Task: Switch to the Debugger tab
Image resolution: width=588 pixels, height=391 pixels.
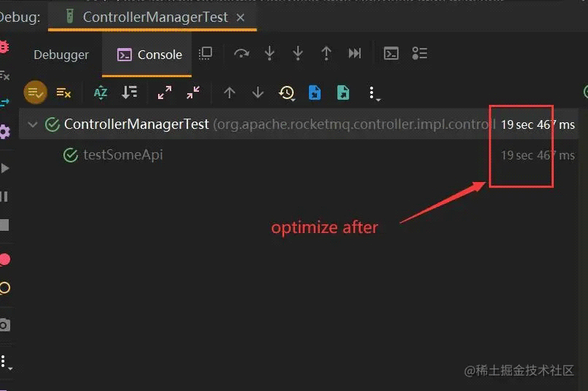Action: [x=61, y=55]
